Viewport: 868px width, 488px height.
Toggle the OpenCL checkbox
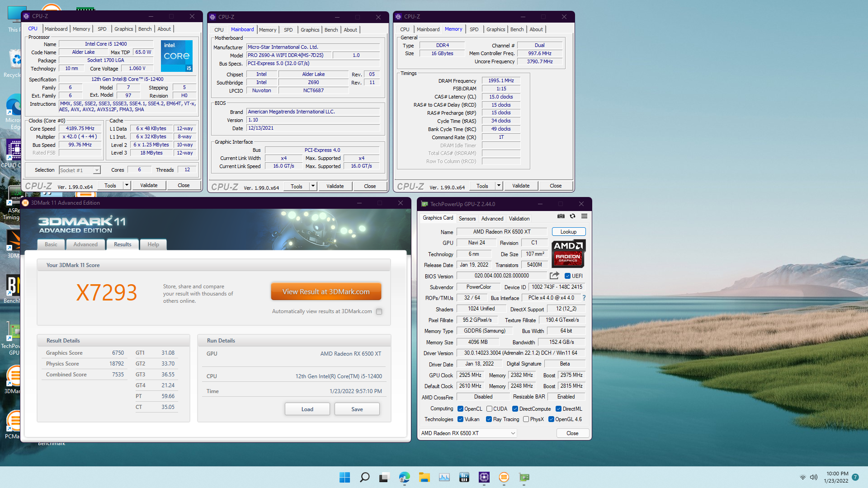460,409
